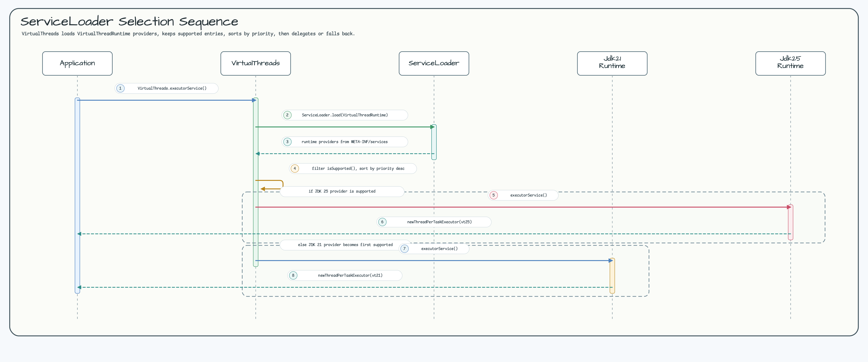
Task: Select the VirtualThreads participant box
Action: [255, 63]
